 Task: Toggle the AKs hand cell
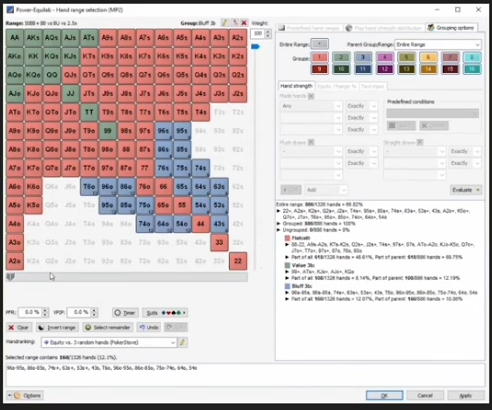click(x=33, y=38)
